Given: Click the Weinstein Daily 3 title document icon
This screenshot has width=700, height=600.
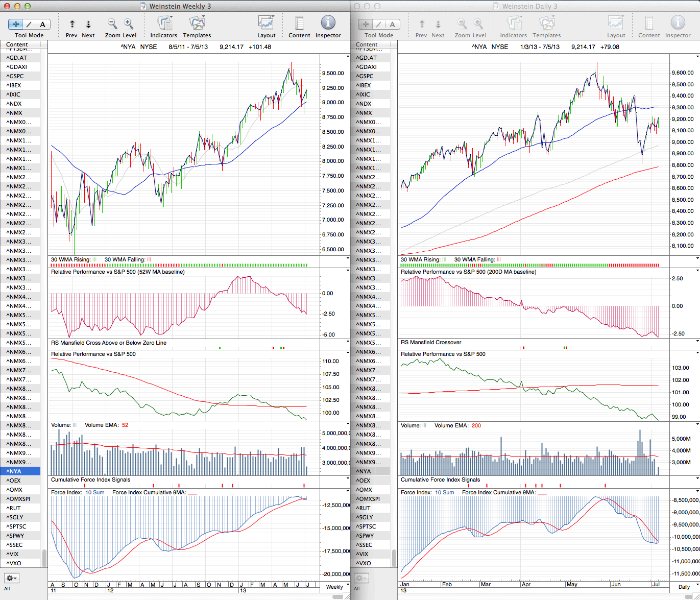Looking at the screenshot, I should [x=496, y=6].
